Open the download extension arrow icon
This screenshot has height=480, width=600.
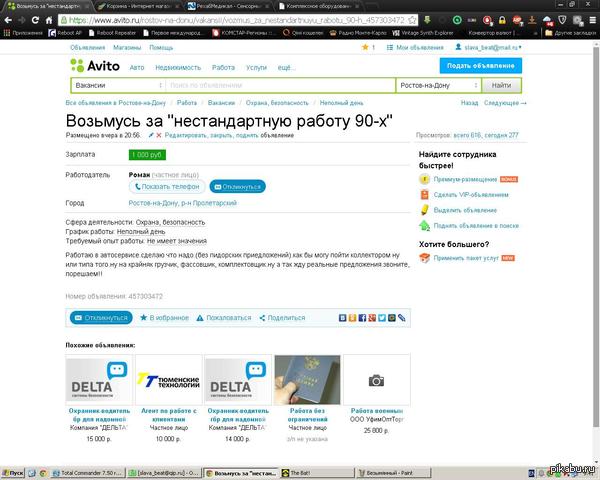point(532,20)
